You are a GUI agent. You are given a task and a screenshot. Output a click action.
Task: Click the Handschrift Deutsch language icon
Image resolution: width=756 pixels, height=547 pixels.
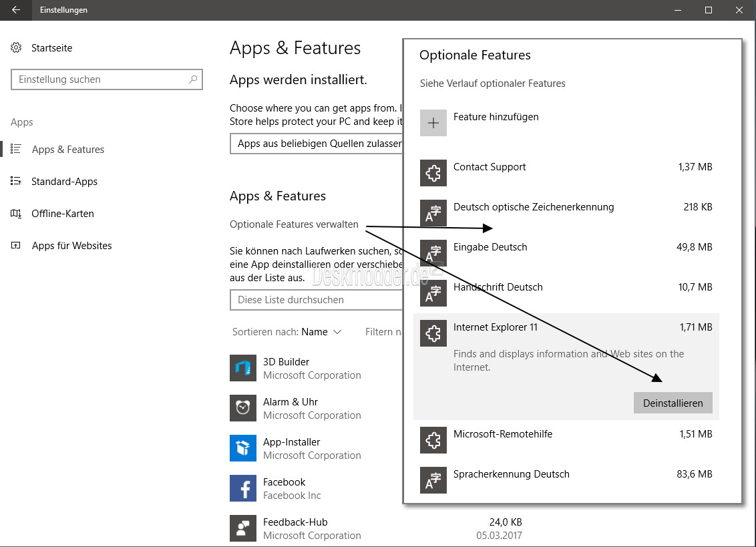coord(433,293)
